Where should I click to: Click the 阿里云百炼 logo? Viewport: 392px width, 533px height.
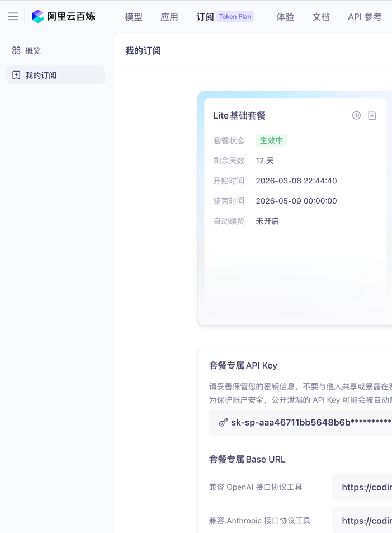point(63,17)
